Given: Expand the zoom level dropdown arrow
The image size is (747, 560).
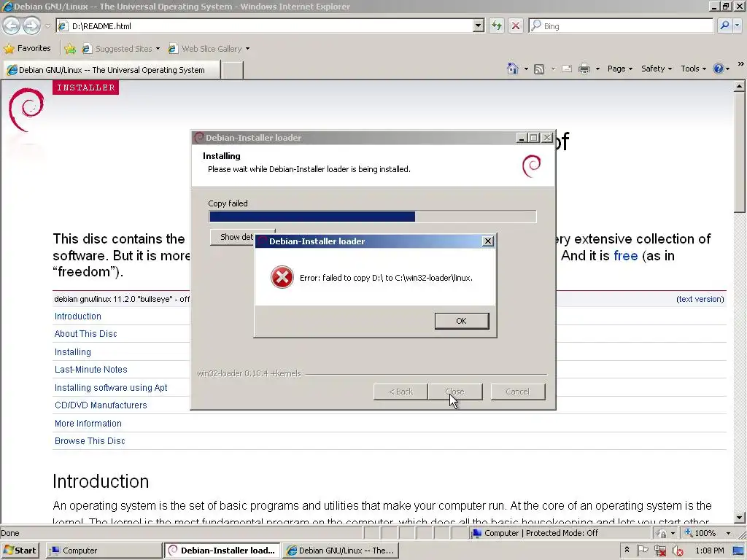Looking at the screenshot, I should pos(728,533).
